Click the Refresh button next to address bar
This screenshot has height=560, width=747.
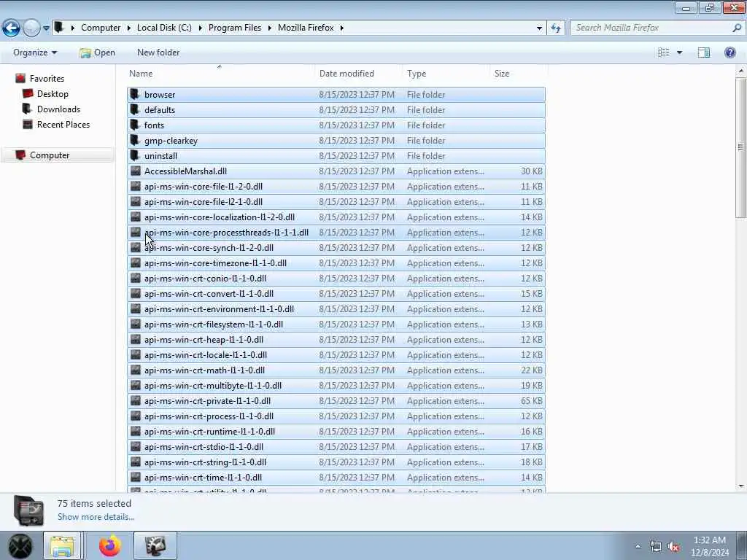pos(555,28)
